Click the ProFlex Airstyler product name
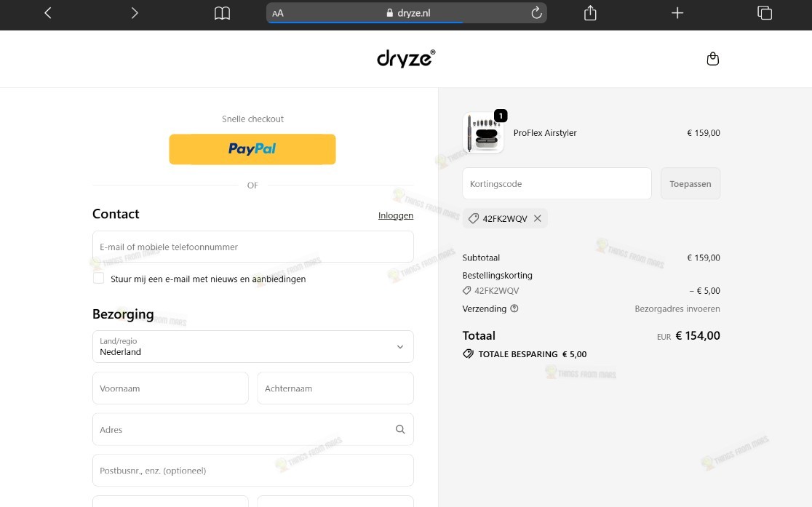Screen dimensions: 812x507 [x=545, y=133]
